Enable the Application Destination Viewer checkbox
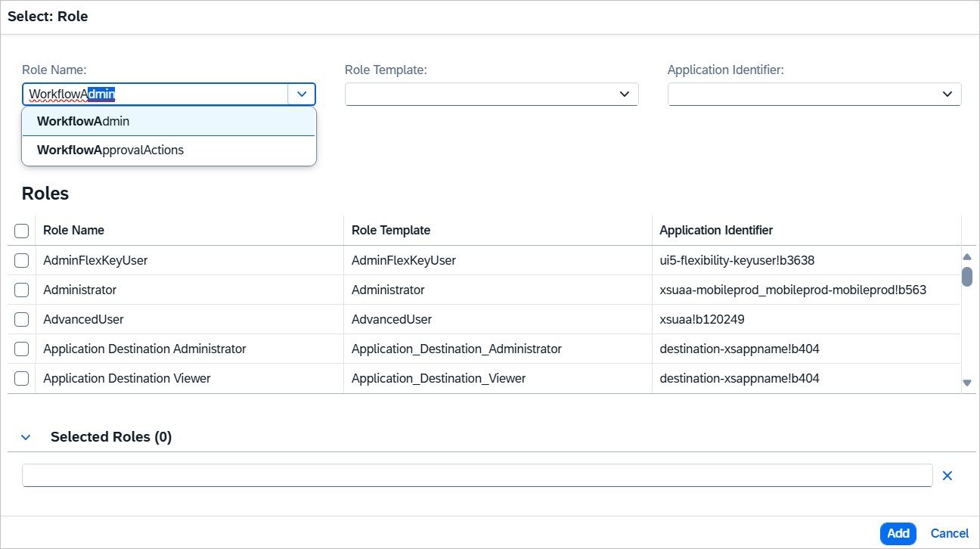The height and width of the screenshot is (549, 980). pyautogui.click(x=22, y=379)
